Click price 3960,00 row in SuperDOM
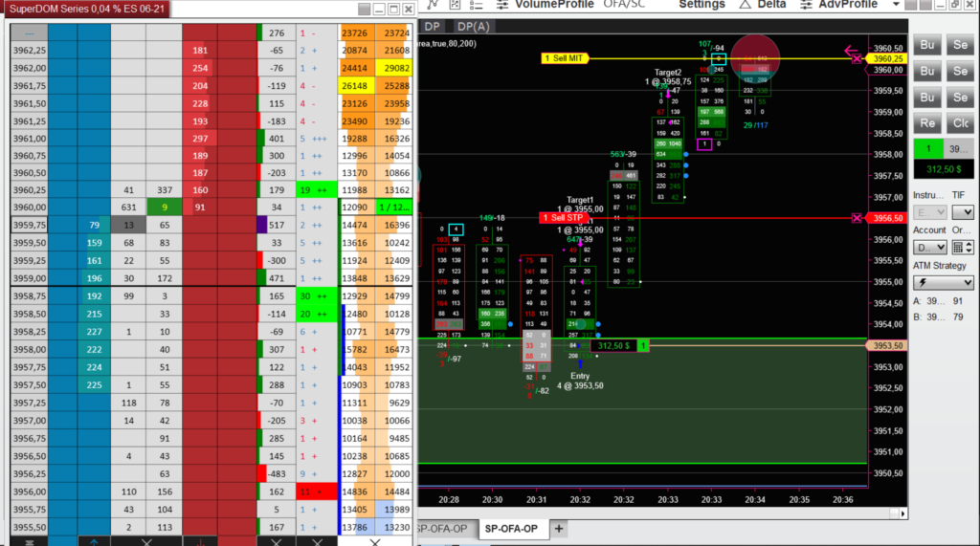 coord(30,207)
